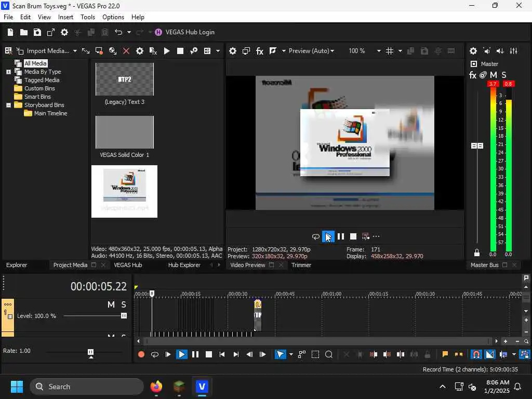This screenshot has width=532, height=399.
Task: Open the Insert menu
Action: [65, 17]
